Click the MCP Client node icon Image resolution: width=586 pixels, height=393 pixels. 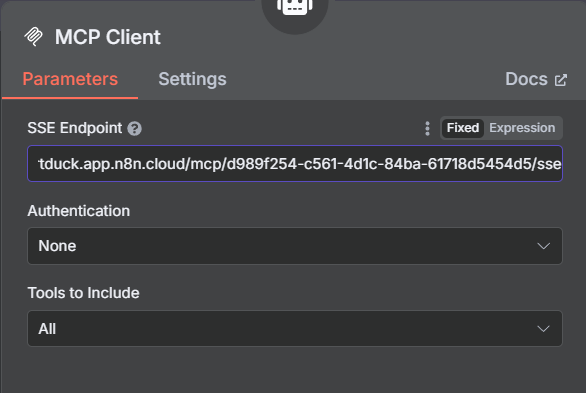coord(34,37)
